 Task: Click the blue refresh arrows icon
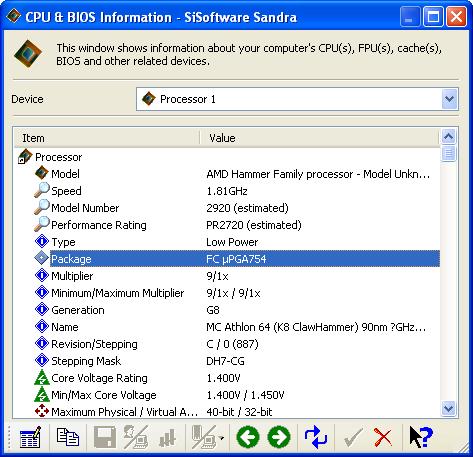[316, 437]
